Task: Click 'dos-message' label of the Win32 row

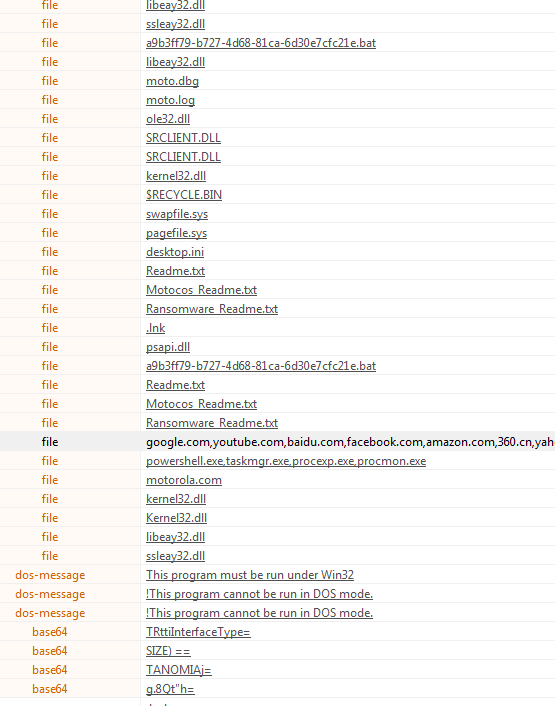Action: pyautogui.click(x=50, y=575)
